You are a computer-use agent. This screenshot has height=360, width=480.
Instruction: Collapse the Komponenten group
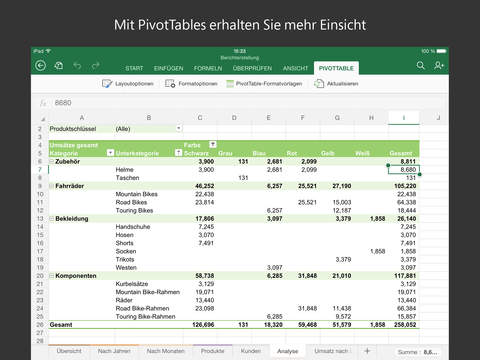(x=52, y=276)
